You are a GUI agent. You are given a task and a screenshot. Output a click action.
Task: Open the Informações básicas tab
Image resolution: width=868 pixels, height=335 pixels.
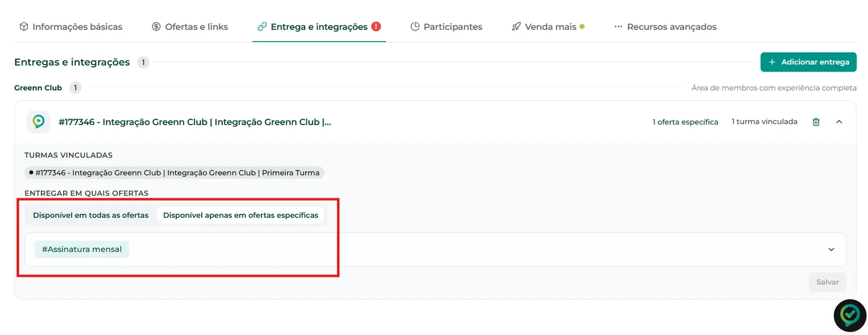point(71,27)
